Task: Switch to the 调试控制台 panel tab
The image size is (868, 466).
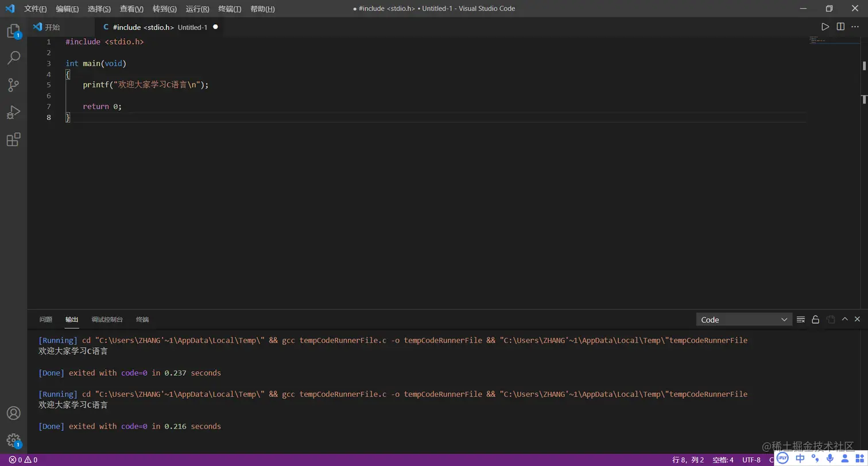Action: click(107, 319)
